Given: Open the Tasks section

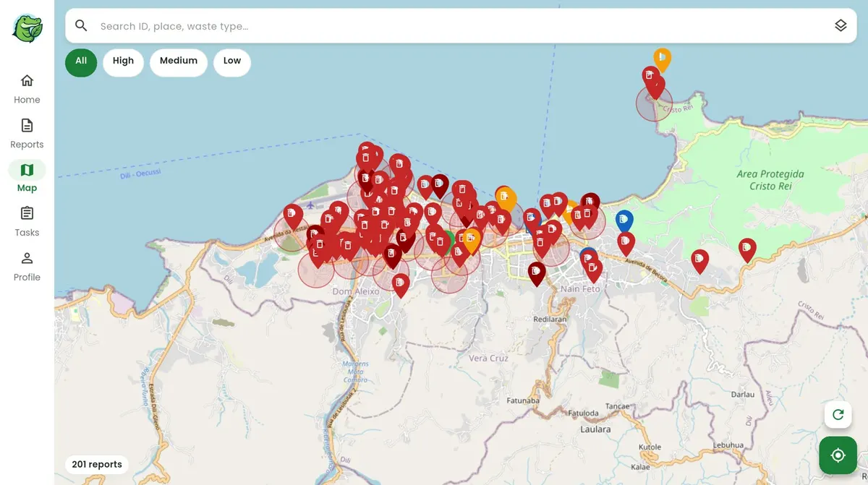Looking at the screenshot, I should [27, 222].
